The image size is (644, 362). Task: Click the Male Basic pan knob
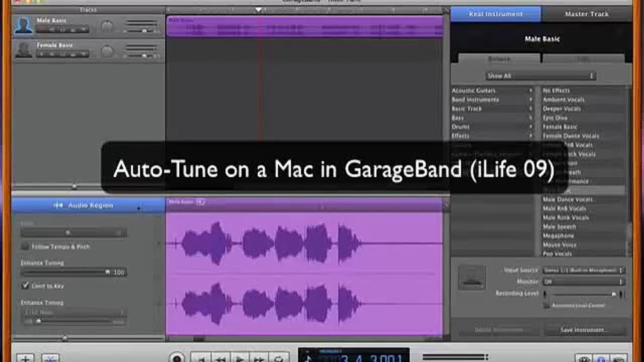click(107, 27)
